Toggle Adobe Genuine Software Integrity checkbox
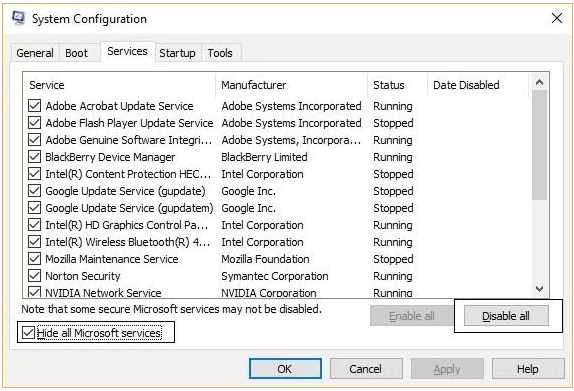This screenshot has width=574, height=391. pyautogui.click(x=34, y=140)
